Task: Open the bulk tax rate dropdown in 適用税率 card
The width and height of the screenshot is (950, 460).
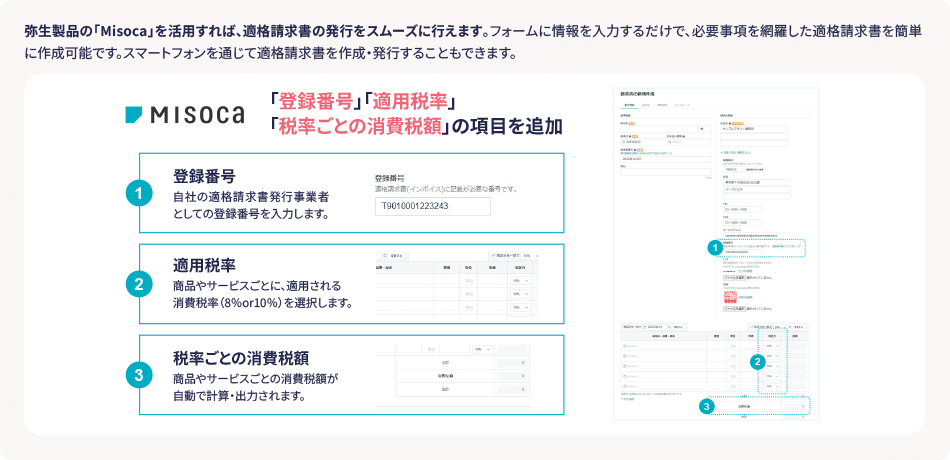Action: (x=531, y=256)
